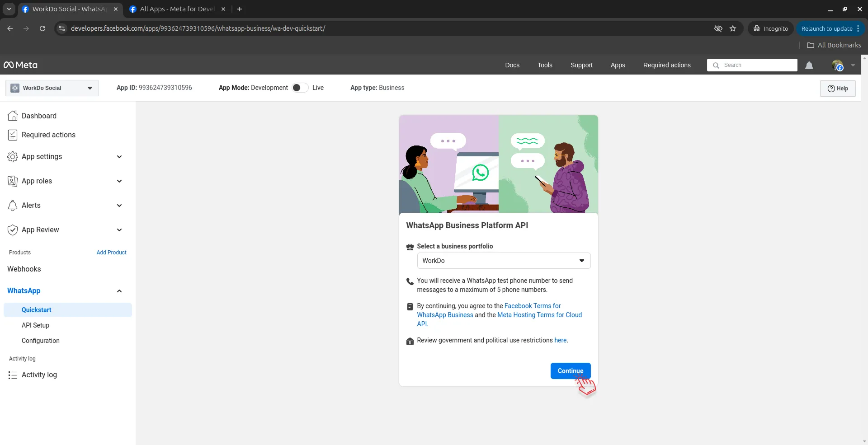Click the third-party cookies blocked eye icon
Screen dimensions: 868x445
coord(718,28)
